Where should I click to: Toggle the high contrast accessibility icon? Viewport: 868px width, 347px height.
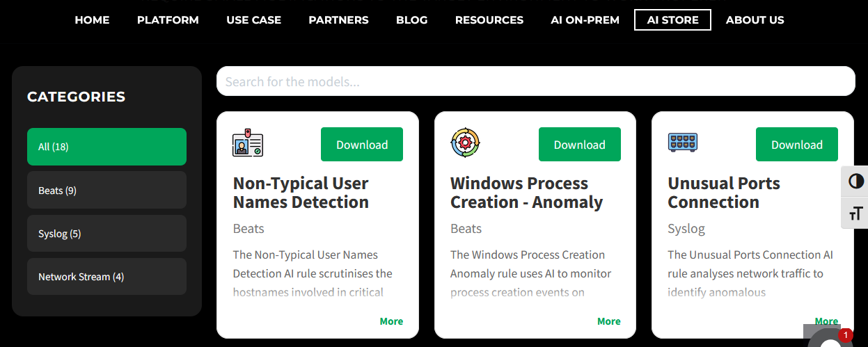click(855, 182)
